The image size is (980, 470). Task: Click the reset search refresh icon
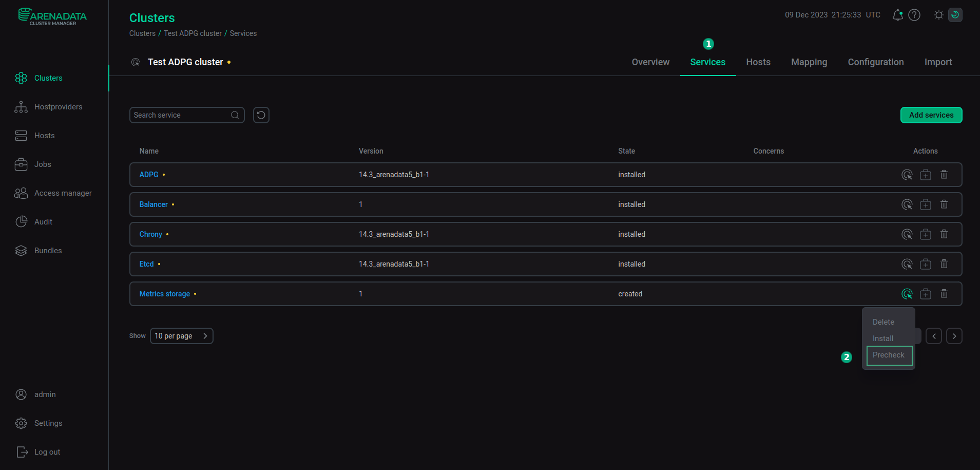pos(261,115)
